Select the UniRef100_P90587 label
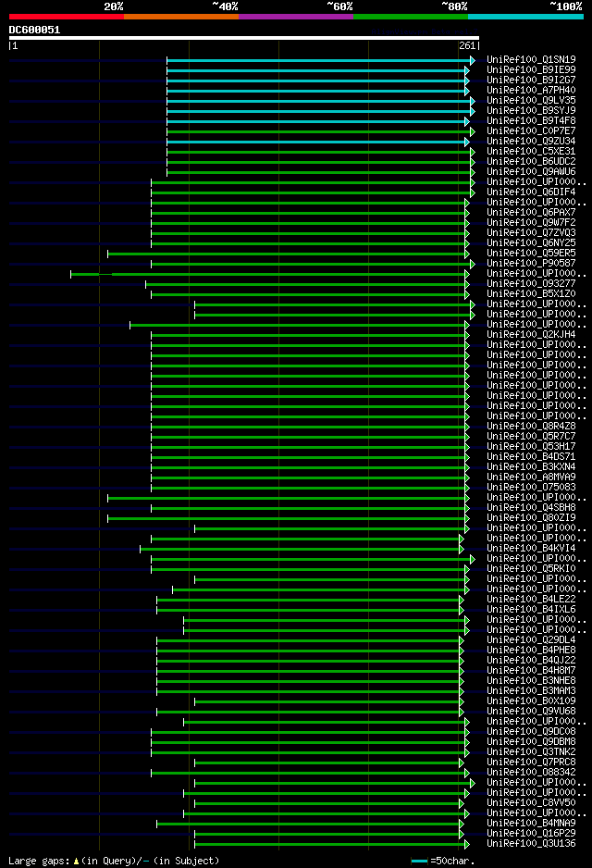This screenshot has width=592, height=868. tap(531, 263)
